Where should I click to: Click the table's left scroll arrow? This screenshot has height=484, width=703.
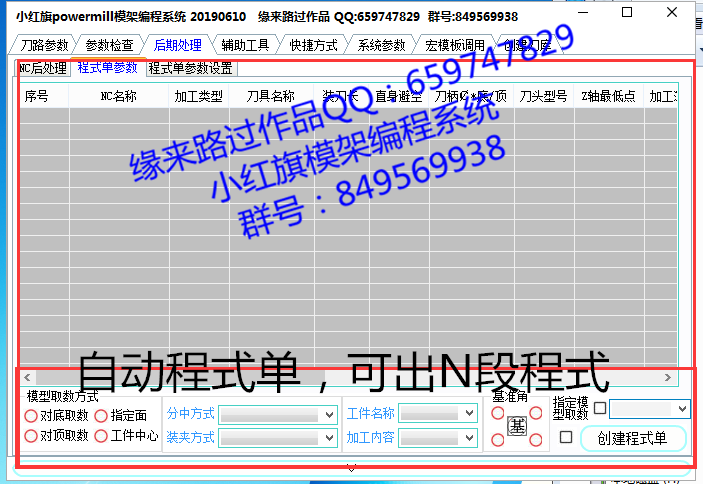point(27,377)
